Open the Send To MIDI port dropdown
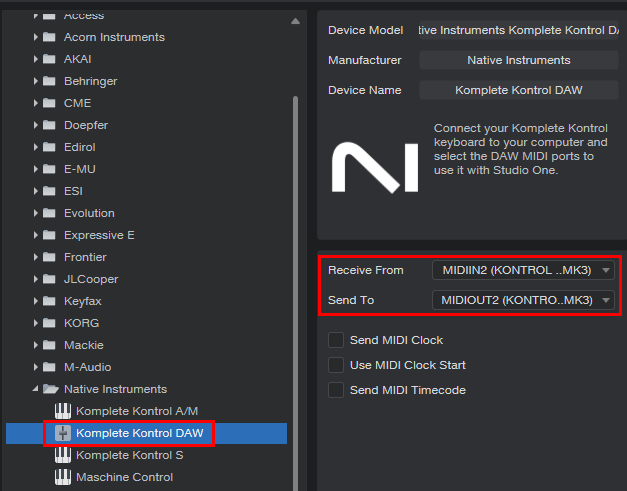Image resolution: width=627 pixels, height=491 pixels. click(523, 300)
